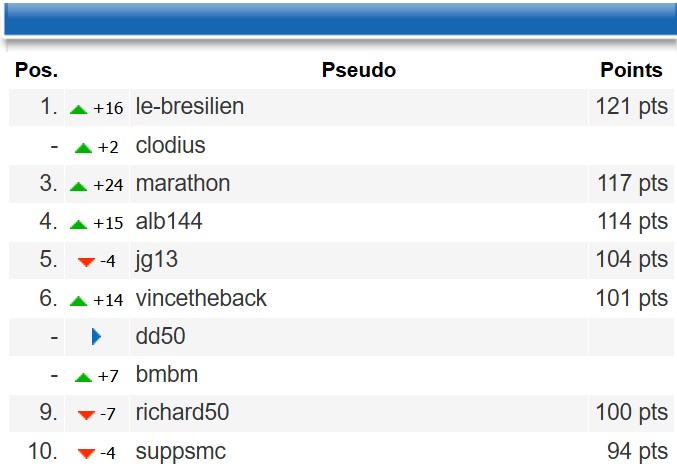Click the blue title bar banner
The image size is (677, 467).
338,18
